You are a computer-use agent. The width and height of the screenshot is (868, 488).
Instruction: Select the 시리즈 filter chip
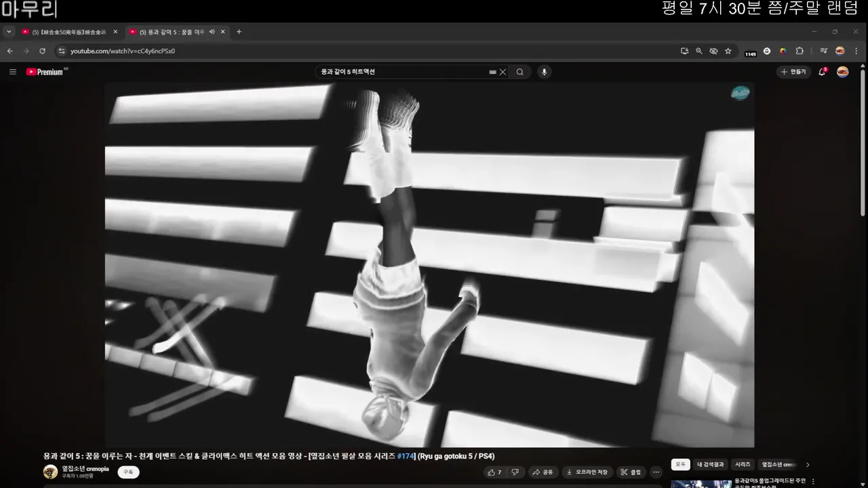[743, 464]
